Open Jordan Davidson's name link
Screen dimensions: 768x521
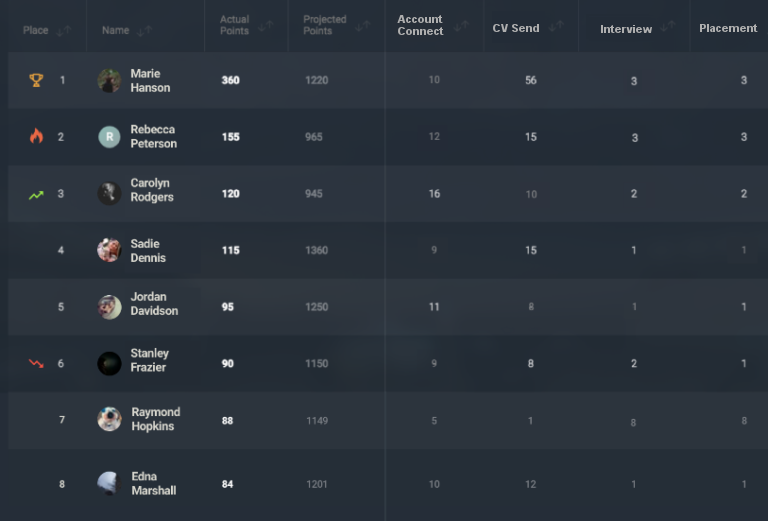pos(154,304)
